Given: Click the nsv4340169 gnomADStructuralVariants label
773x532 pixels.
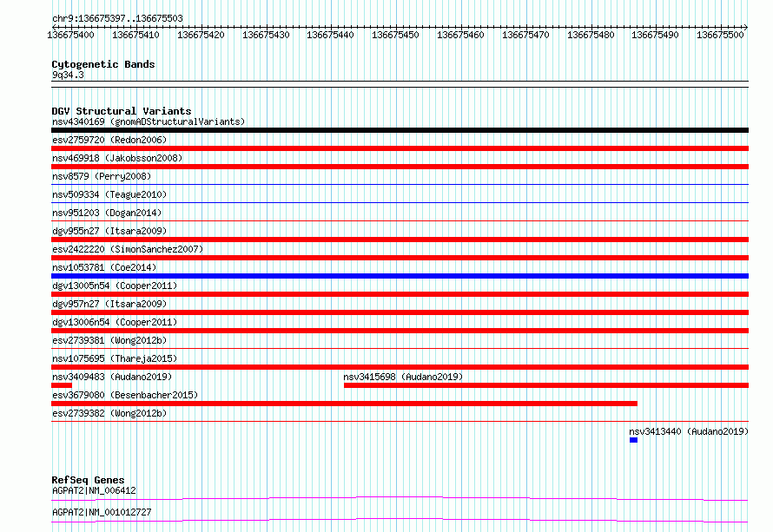Looking at the screenshot, I should tap(149, 122).
